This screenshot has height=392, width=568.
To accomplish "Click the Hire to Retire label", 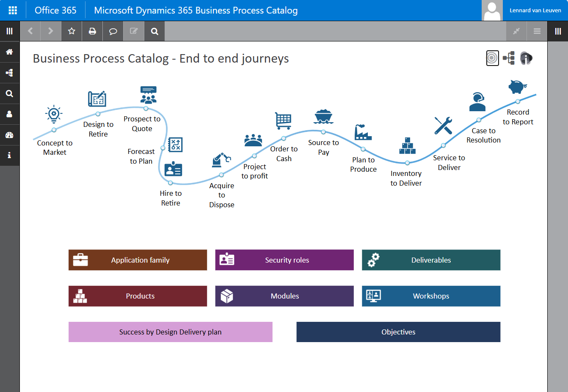I will tap(171, 198).
